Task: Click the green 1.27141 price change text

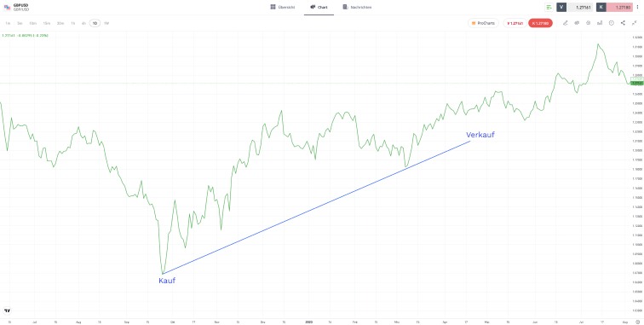Action: tap(25, 35)
